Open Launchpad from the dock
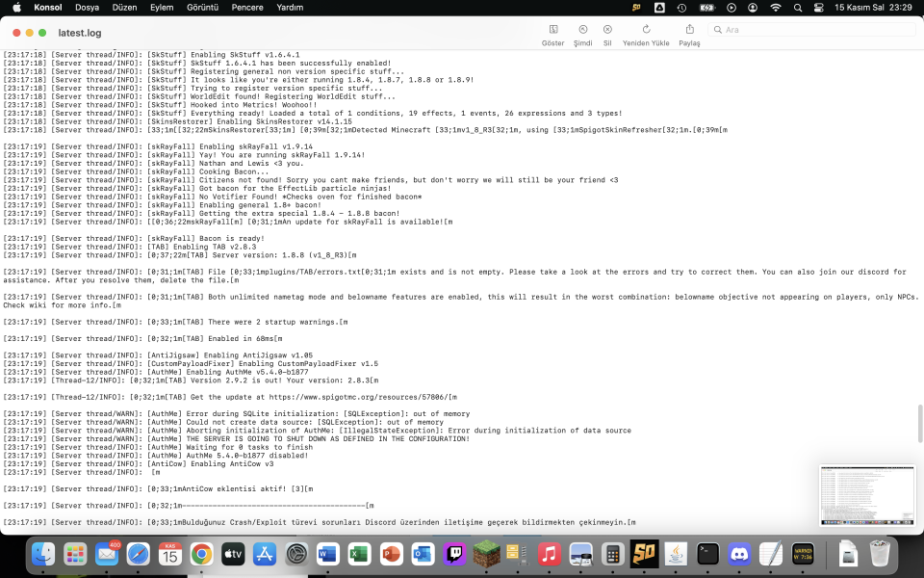Viewport: 924px width, 578px height. [x=75, y=554]
